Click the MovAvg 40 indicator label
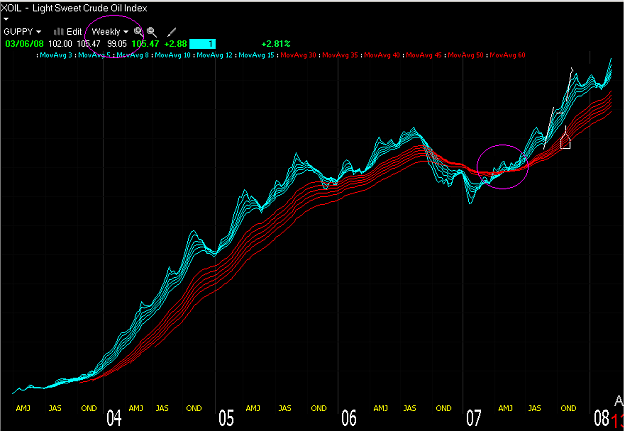This screenshot has width=625, height=433. point(381,55)
